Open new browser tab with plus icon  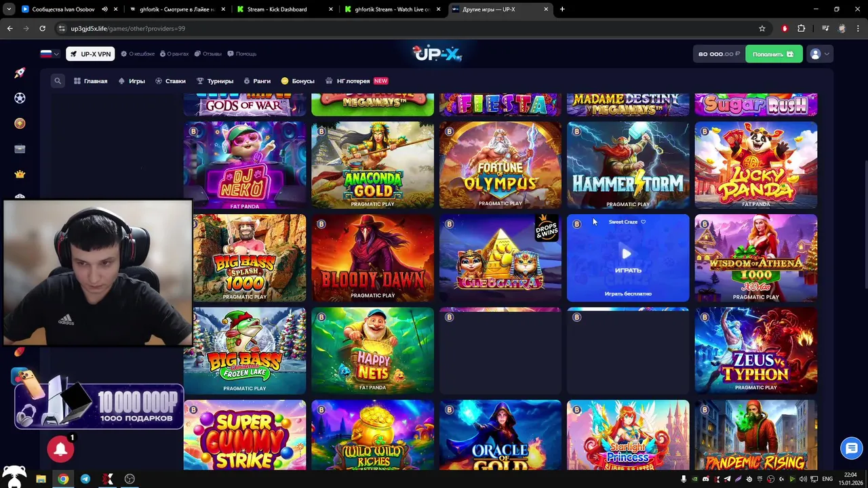[562, 9]
